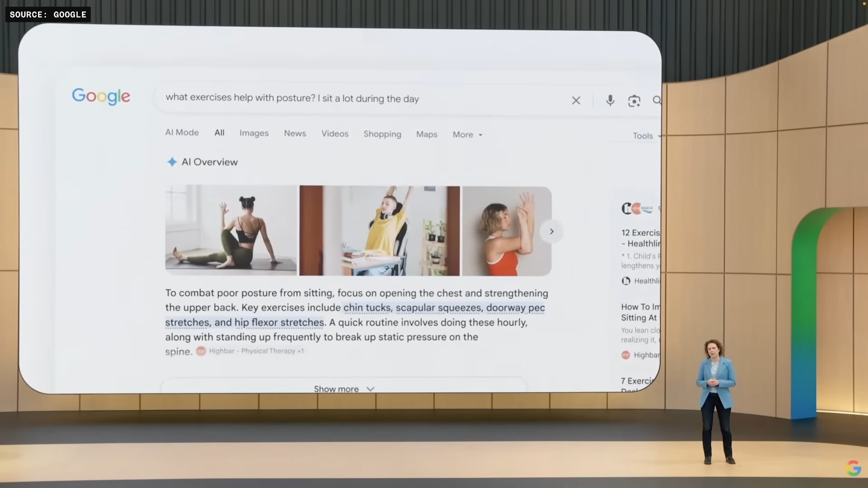868x488 pixels.
Task: Click the Highbar Physical Therapy source citation
Action: [x=250, y=351]
